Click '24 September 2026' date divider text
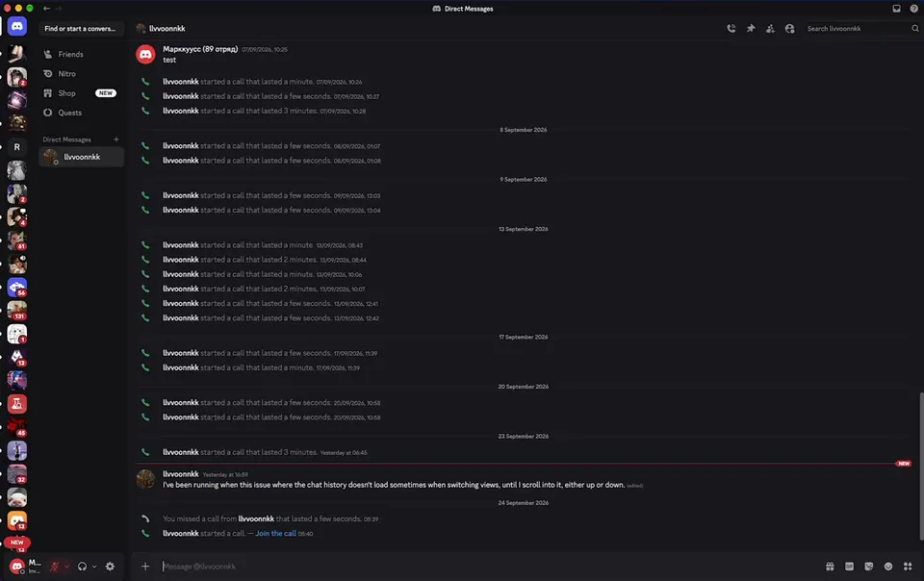 click(x=524, y=503)
